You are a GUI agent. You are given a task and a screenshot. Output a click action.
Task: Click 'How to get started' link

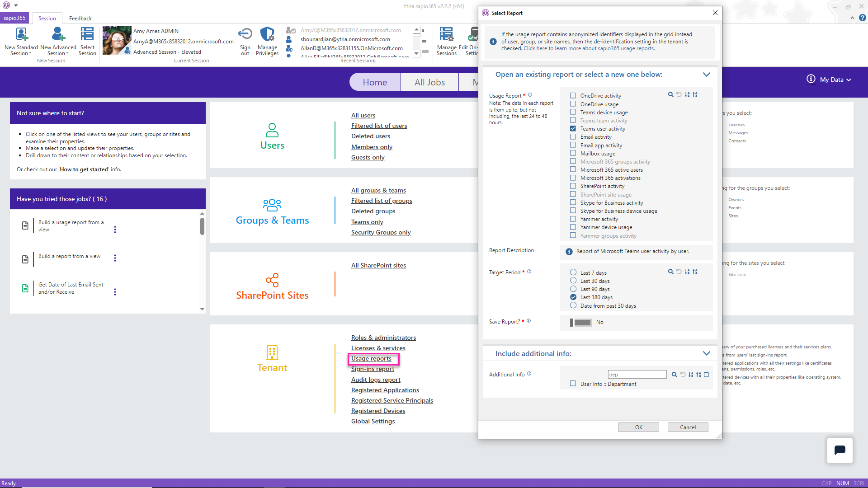pyautogui.click(x=84, y=169)
